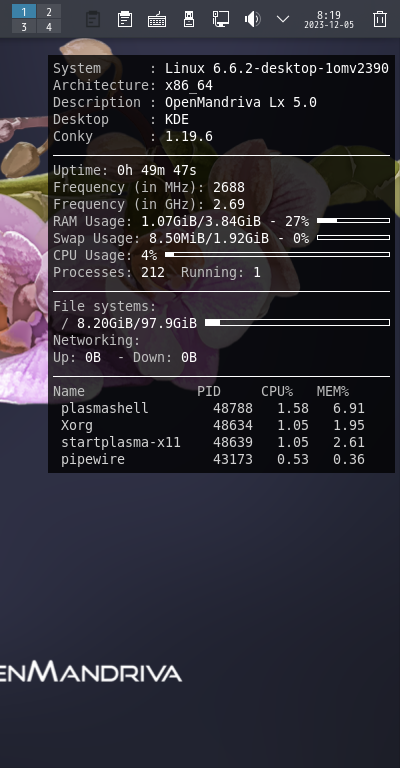The height and width of the screenshot is (768, 400).
Task: Click the RAM Usage progress bar
Action: coord(353,221)
